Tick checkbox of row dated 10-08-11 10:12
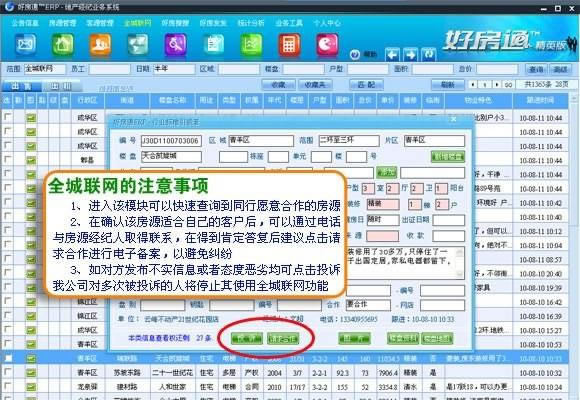Image resolution: width=580 pixels, height=400 pixels. tap(7, 230)
